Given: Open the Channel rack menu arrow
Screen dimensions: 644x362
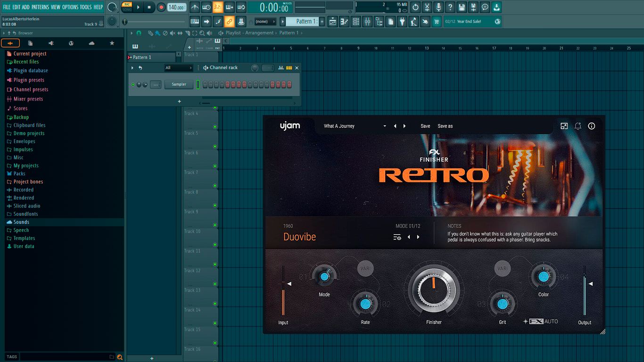Looking at the screenshot, I should click(x=132, y=68).
